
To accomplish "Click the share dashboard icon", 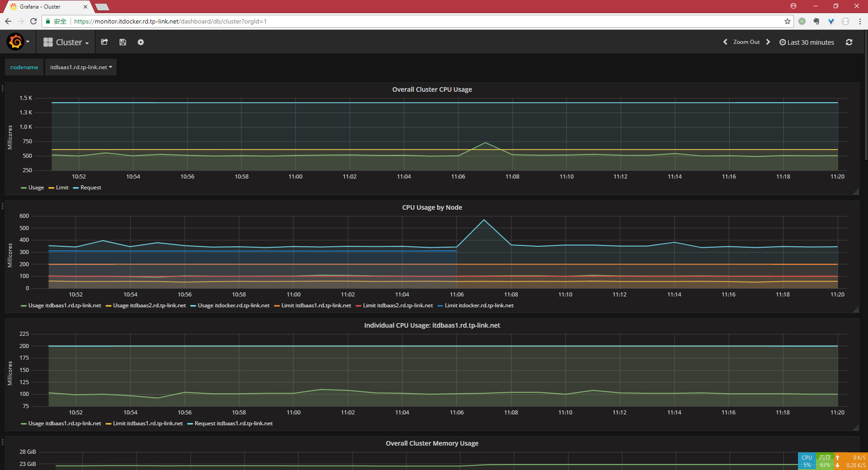I will click(x=104, y=42).
